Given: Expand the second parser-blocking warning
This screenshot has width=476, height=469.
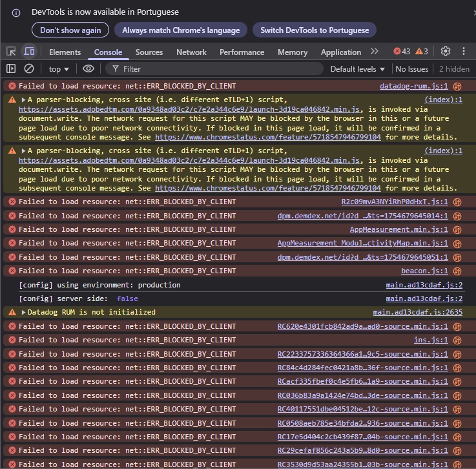Looking at the screenshot, I should pyautogui.click(x=23, y=151).
